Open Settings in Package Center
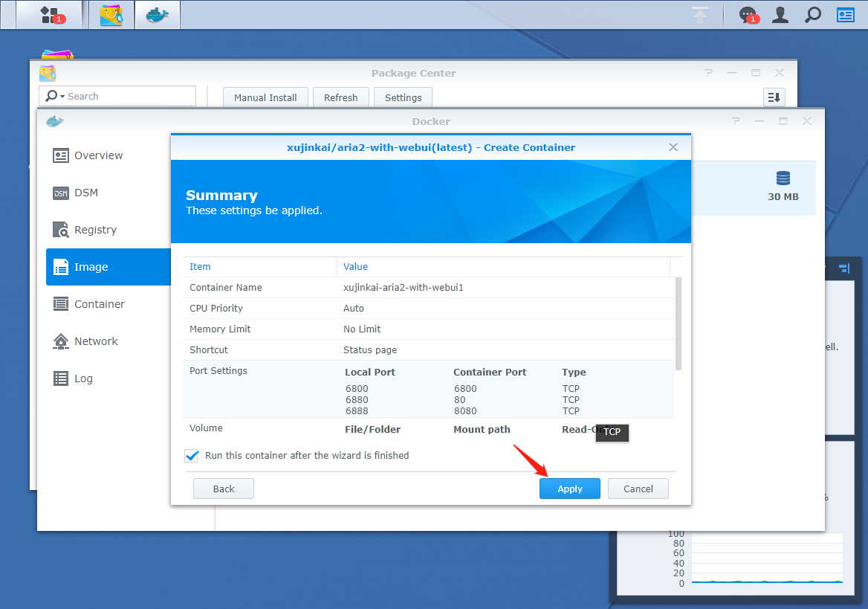This screenshot has width=868, height=609. coord(403,97)
